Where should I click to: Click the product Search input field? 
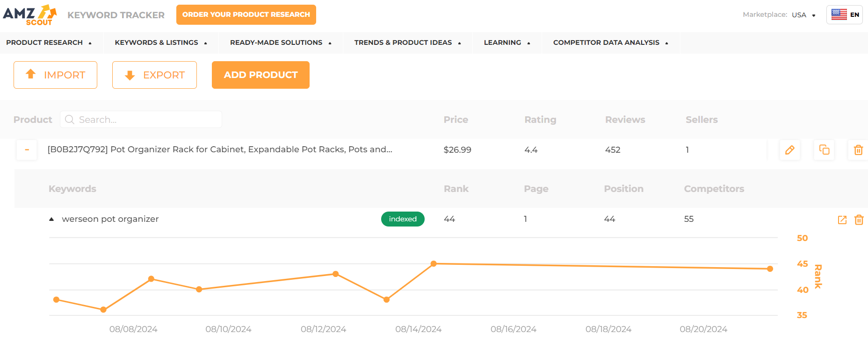[x=141, y=120]
